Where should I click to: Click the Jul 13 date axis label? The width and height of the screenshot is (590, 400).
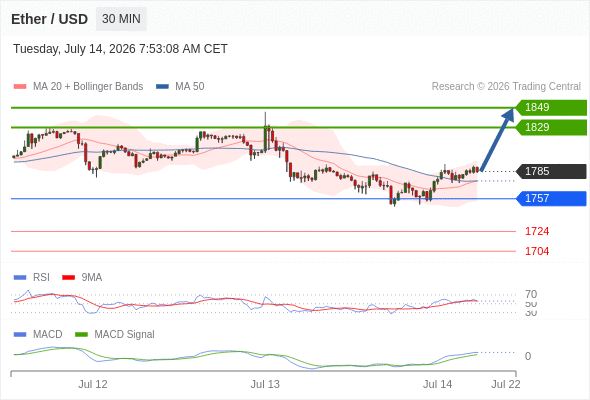(x=265, y=385)
